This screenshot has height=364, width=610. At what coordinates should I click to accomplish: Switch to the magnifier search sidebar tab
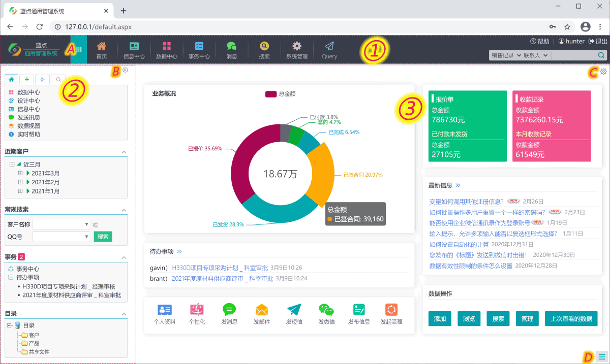(58, 79)
